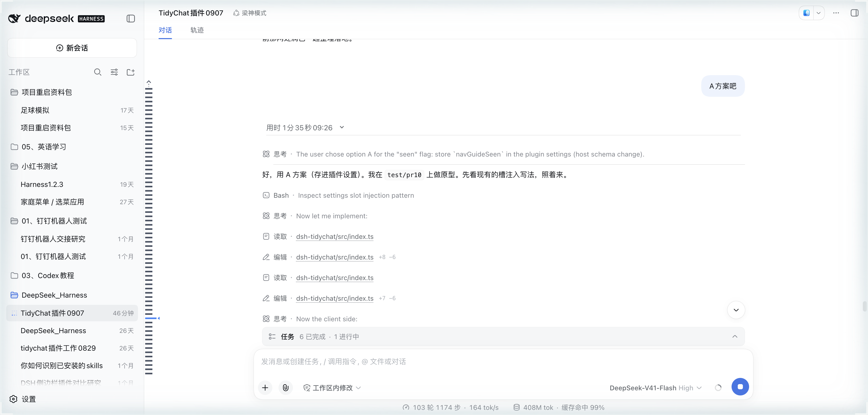The width and height of the screenshot is (868, 415).
Task: Click the page scrollbar thumb on right edge
Action: click(x=864, y=306)
